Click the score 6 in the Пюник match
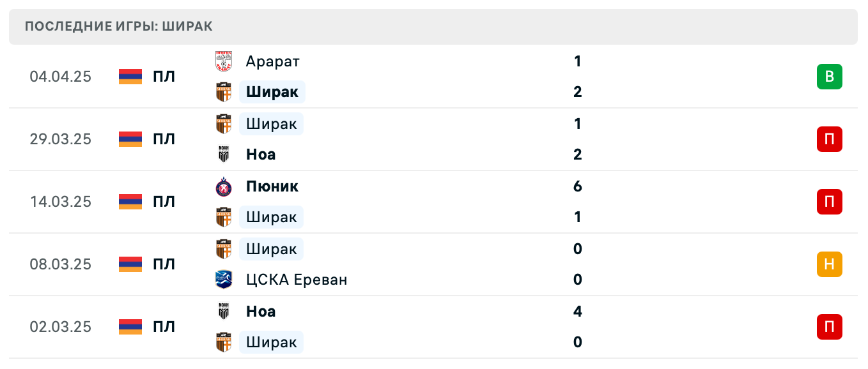The image size is (868, 369). 577,186
